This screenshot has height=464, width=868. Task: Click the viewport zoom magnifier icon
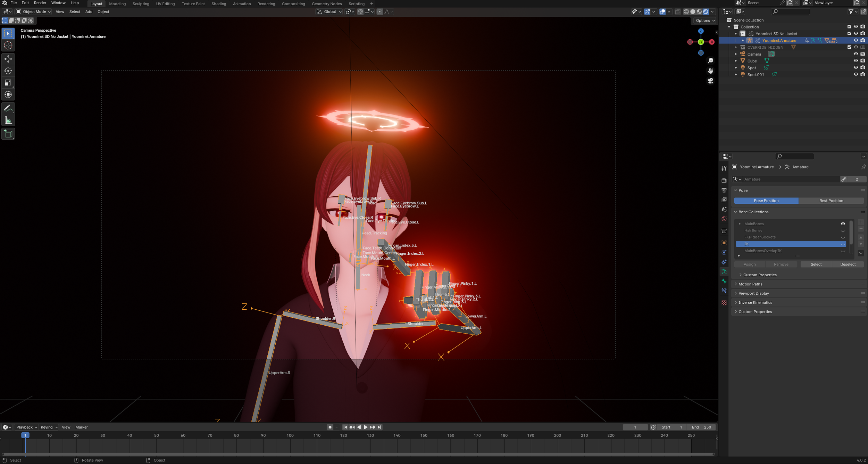pyautogui.click(x=711, y=61)
